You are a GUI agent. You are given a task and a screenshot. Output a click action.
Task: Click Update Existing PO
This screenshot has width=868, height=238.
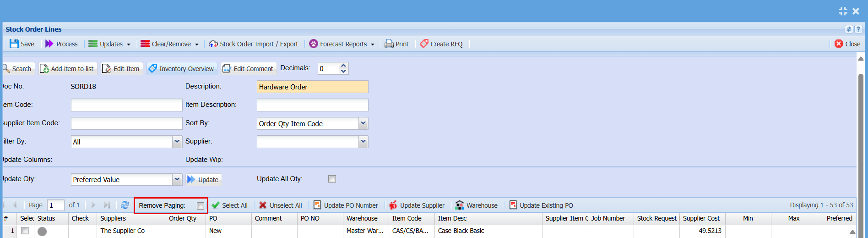[x=541, y=205]
